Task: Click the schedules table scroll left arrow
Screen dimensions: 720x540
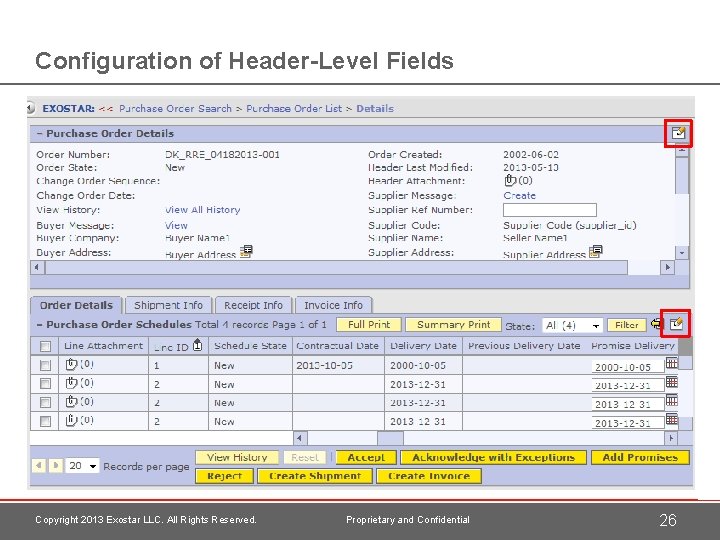Action: tap(300, 438)
